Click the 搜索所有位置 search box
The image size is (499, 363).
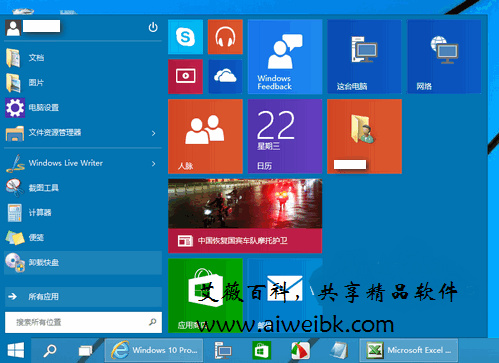click(x=83, y=322)
